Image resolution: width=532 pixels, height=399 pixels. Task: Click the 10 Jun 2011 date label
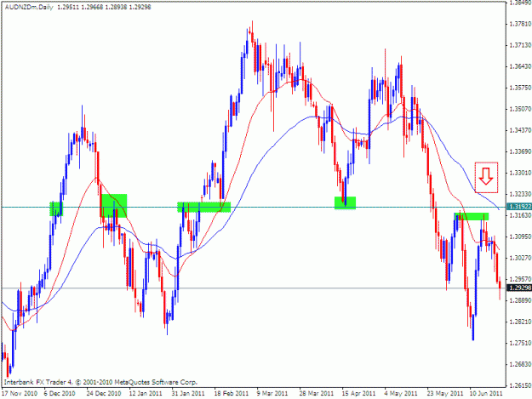(486, 393)
